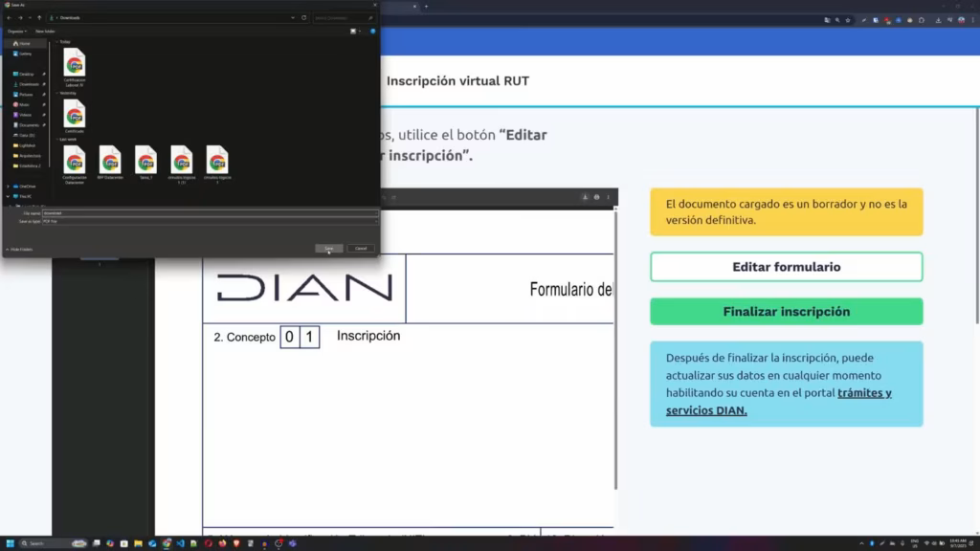
Task: Click the File name text field
Action: pyautogui.click(x=210, y=213)
